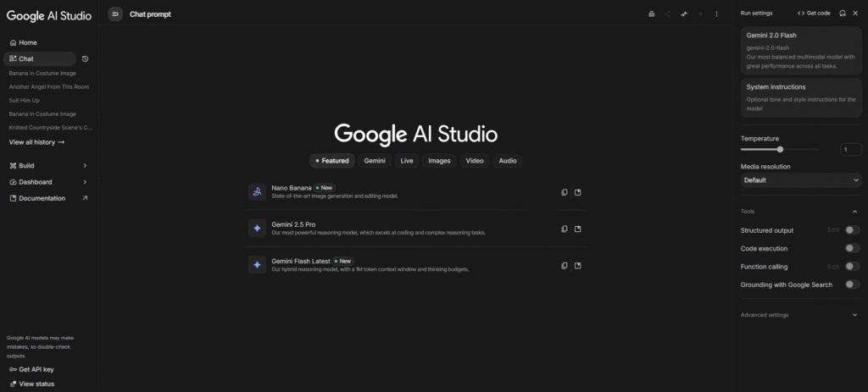Select the Live tab
This screenshot has height=392, width=868.
click(x=407, y=161)
